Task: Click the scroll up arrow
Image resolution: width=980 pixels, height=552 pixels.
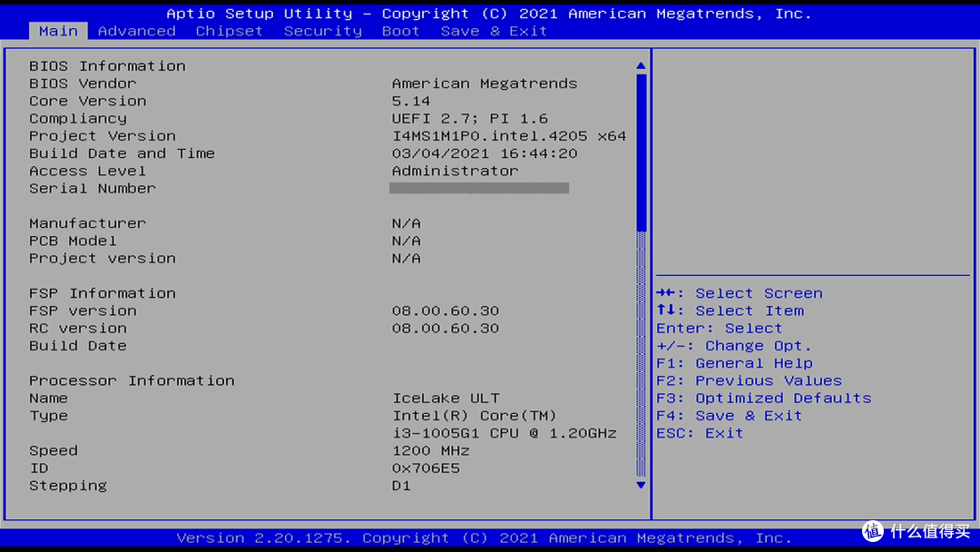Action: [x=641, y=65]
